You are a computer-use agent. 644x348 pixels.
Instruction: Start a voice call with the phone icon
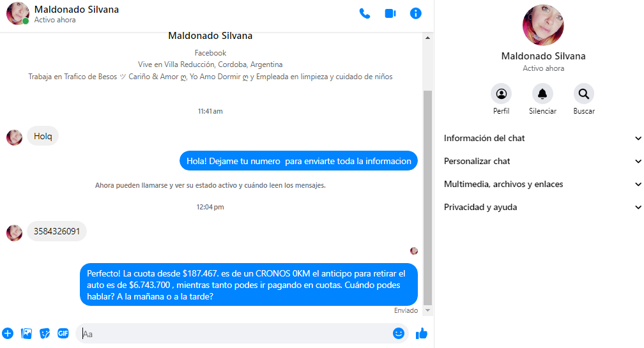click(365, 13)
